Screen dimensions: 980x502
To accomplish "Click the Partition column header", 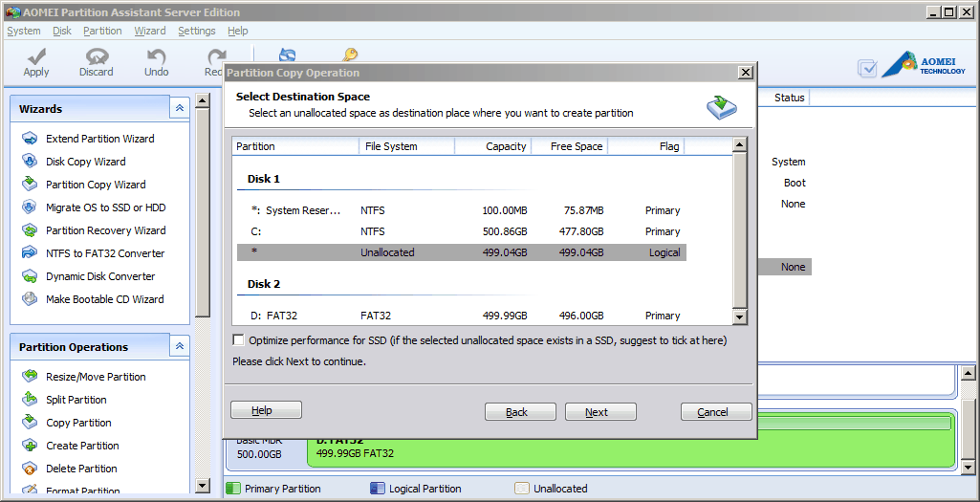I will (295, 146).
